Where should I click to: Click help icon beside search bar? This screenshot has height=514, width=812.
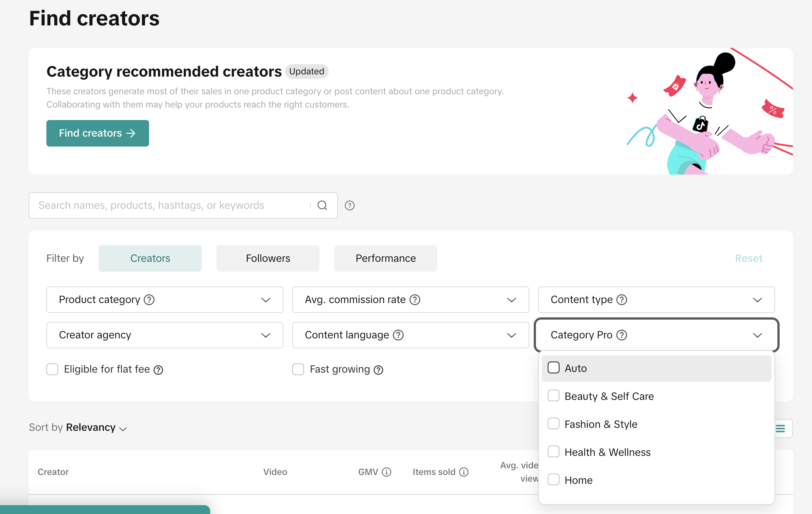pos(349,205)
